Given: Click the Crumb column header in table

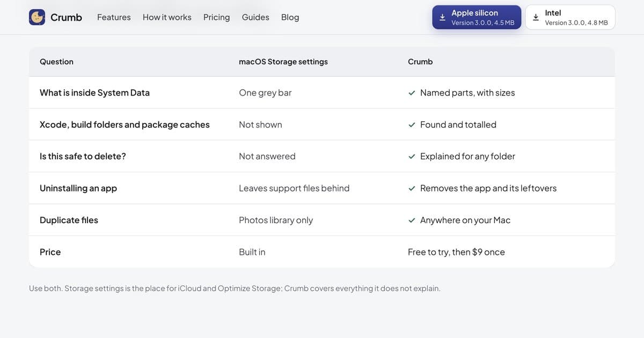Looking at the screenshot, I should coord(420,62).
